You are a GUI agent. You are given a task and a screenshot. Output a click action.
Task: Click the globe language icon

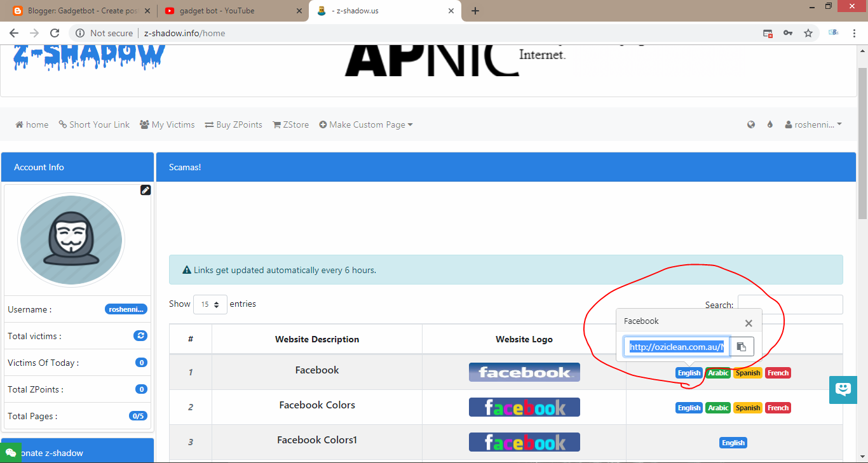tap(751, 124)
